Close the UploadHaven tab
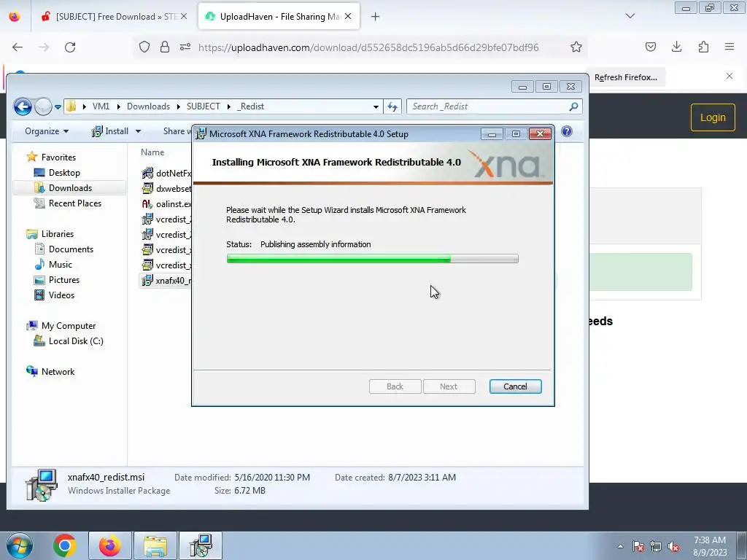The width and height of the screenshot is (747, 560). pyautogui.click(x=348, y=16)
